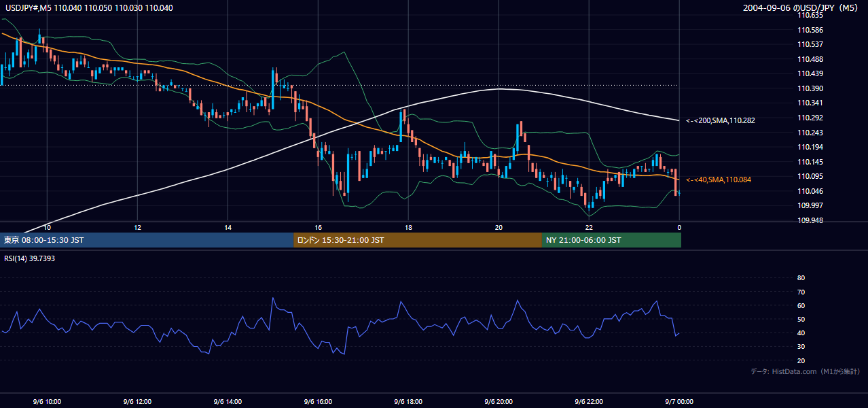Click the 9/6 10:00 time axis label
Image resolution: width=868 pixels, height=408 pixels.
click(x=47, y=402)
